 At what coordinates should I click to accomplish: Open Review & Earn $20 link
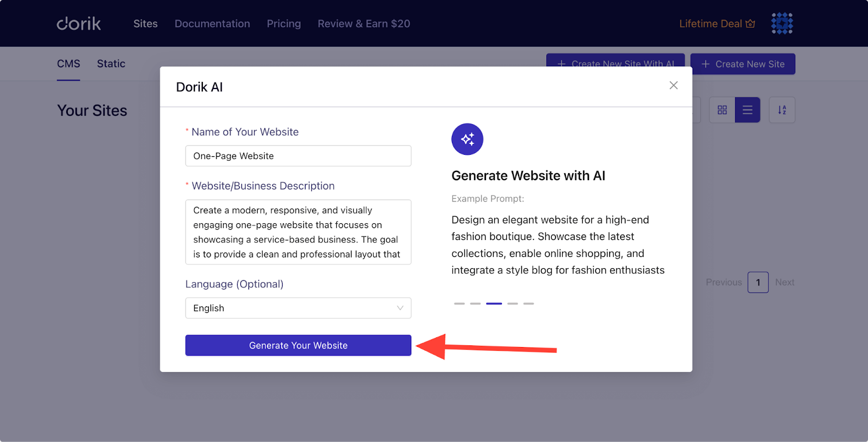pos(364,23)
